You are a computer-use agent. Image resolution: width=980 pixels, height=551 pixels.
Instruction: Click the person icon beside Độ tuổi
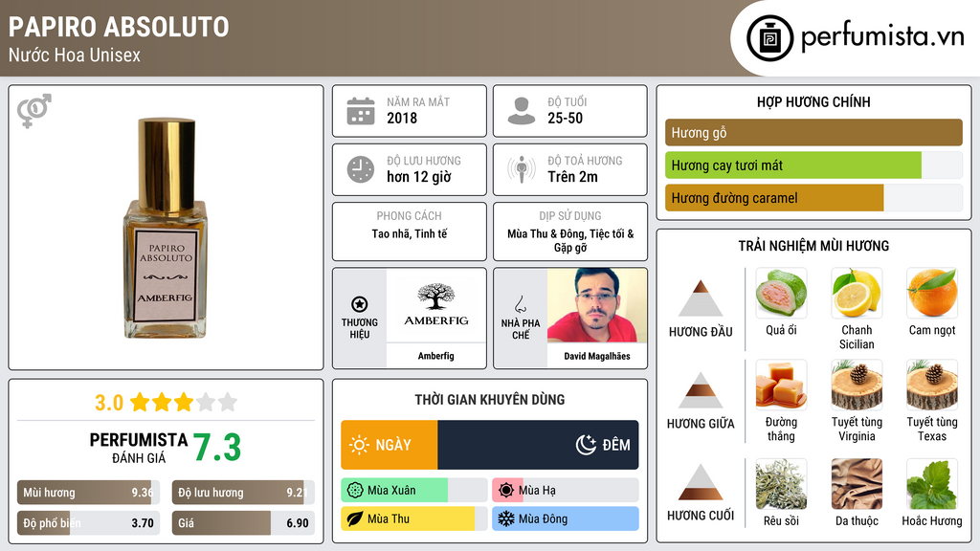[522, 111]
